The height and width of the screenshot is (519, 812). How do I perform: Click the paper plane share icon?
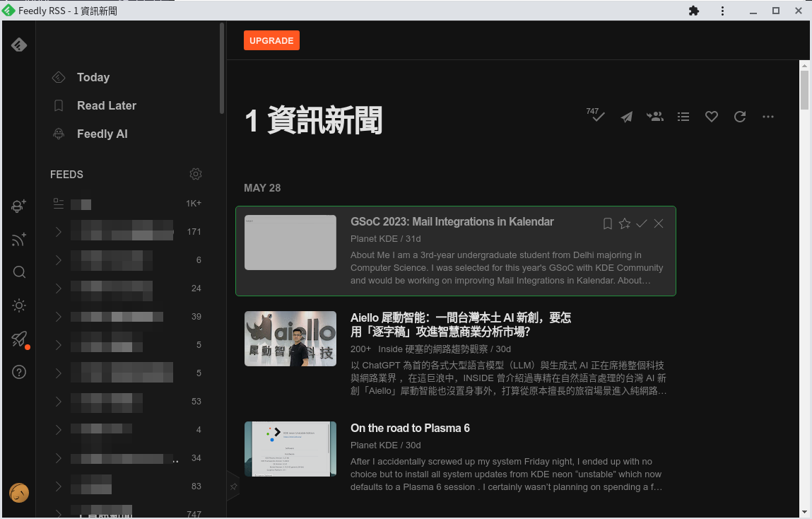pos(627,117)
